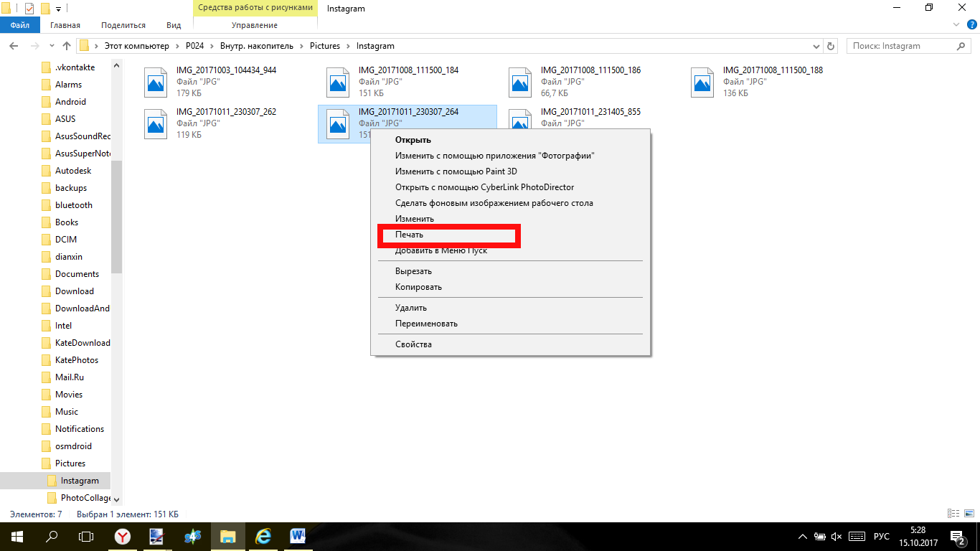
Task: Expand the ribbon using the chevron arrow
Action: 955,25
